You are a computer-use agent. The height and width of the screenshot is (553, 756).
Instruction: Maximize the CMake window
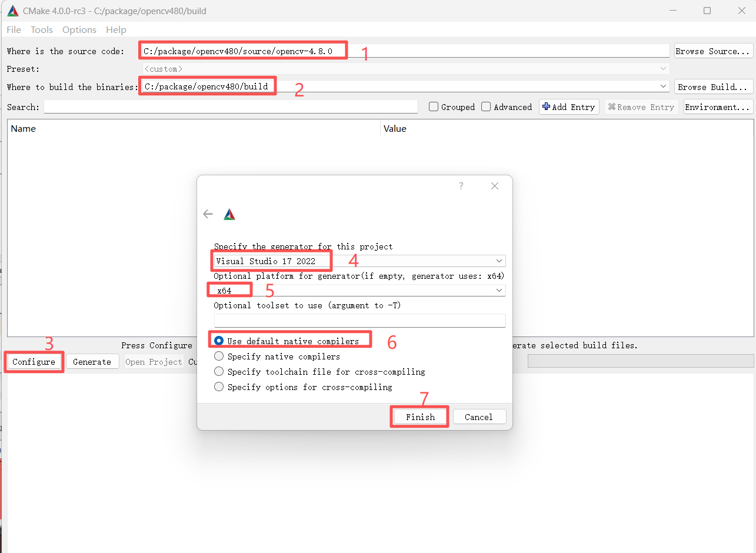(x=707, y=11)
